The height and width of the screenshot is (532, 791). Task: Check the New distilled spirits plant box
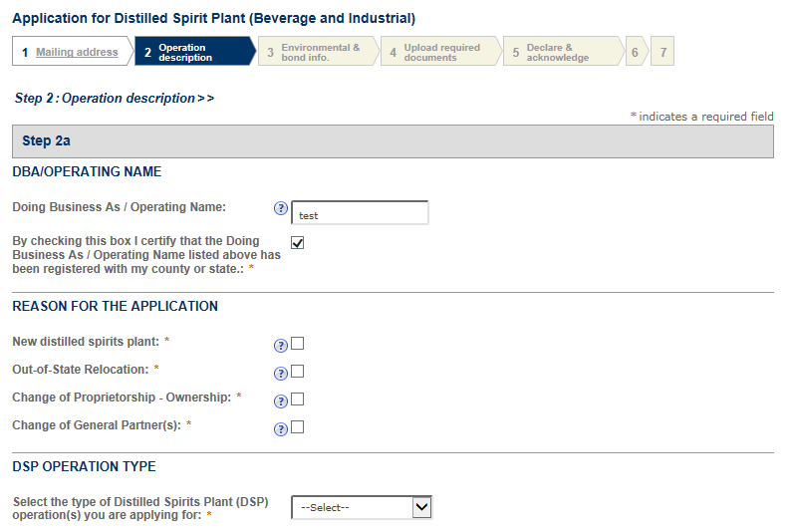297,344
